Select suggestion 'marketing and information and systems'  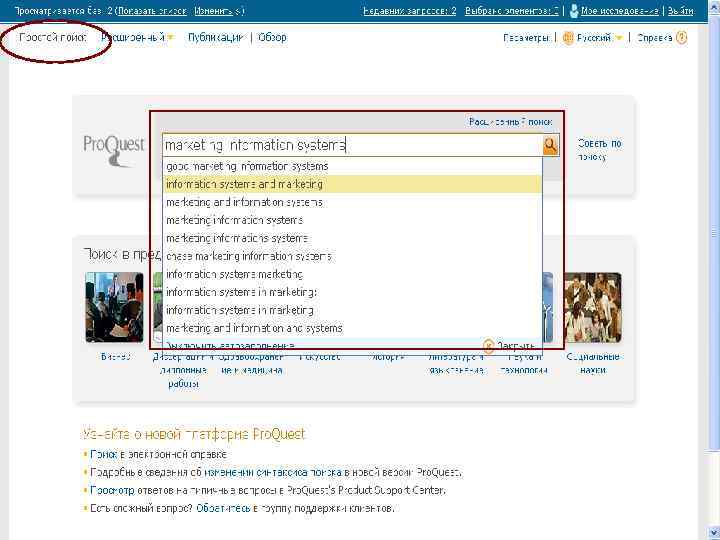(352, 328)
